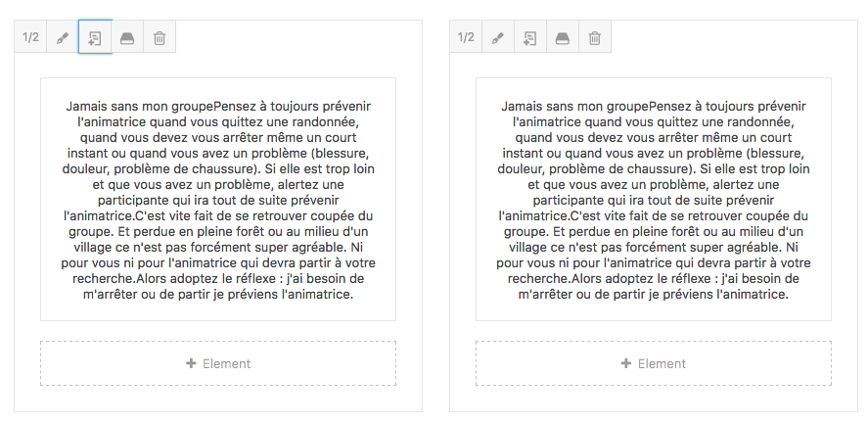Click the save-template drive icon in the right column
868x424 pixels.
point(562,38)
